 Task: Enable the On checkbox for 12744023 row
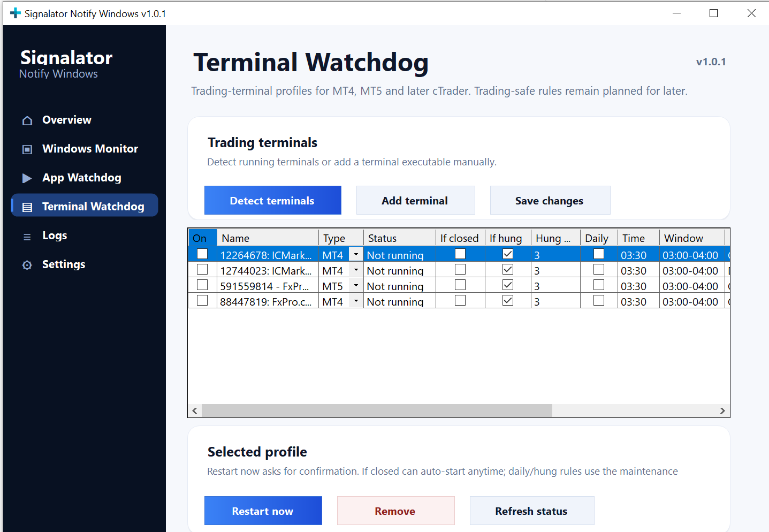pyautogui.click(x=202, y=269)
